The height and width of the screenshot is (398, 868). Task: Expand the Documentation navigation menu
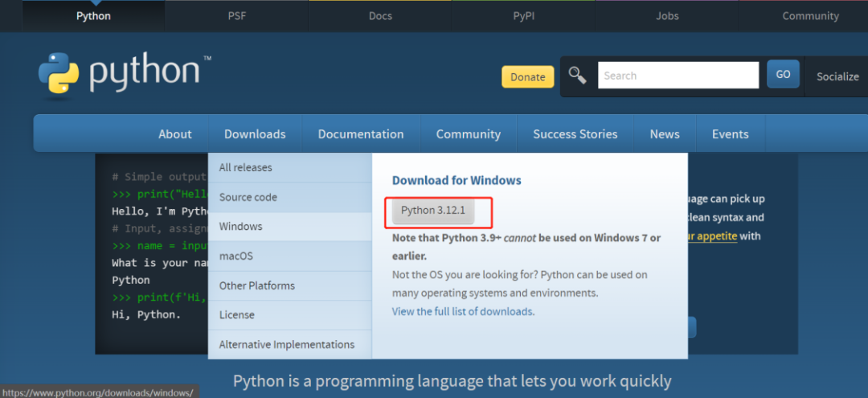coord(360,134)
